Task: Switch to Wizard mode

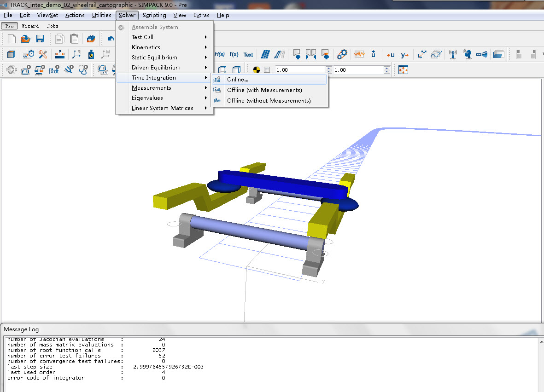Action: 30,26
